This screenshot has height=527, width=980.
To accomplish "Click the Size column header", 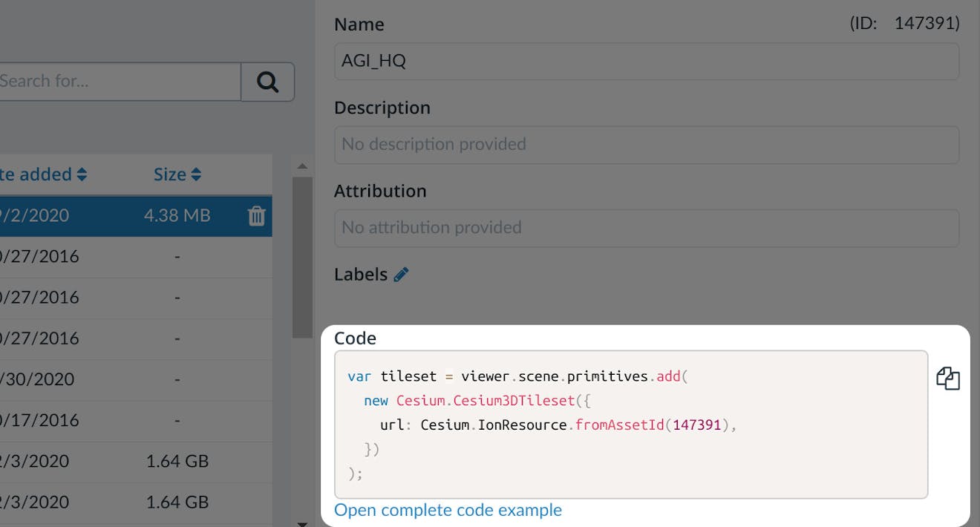I will coord(171,174).
